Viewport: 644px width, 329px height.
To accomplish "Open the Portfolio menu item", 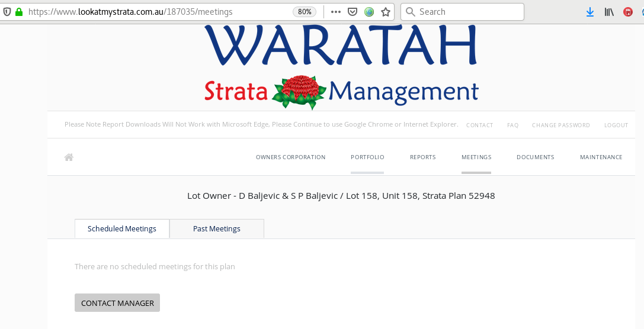I will [367, 157].
